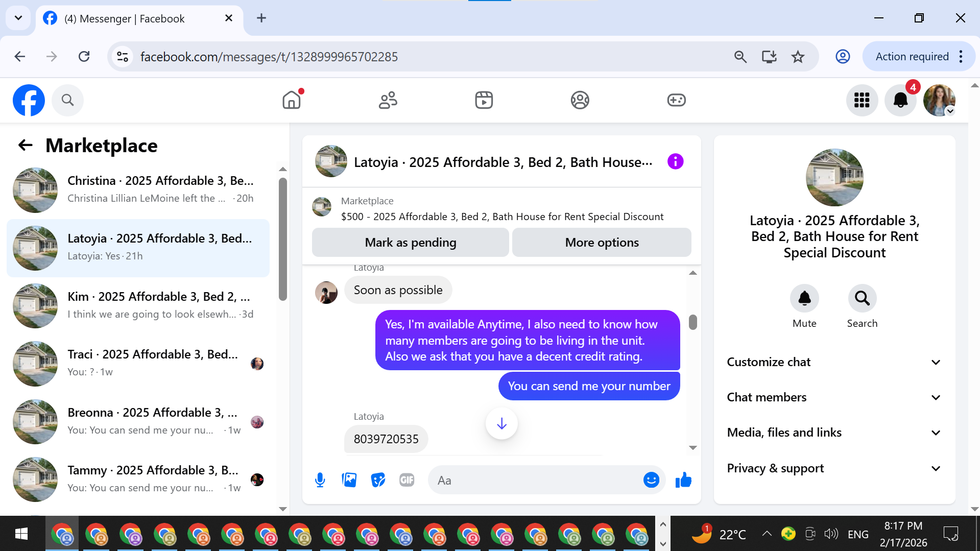Select the Latoyia conversation row
The image size is (980, 551).
138,248
